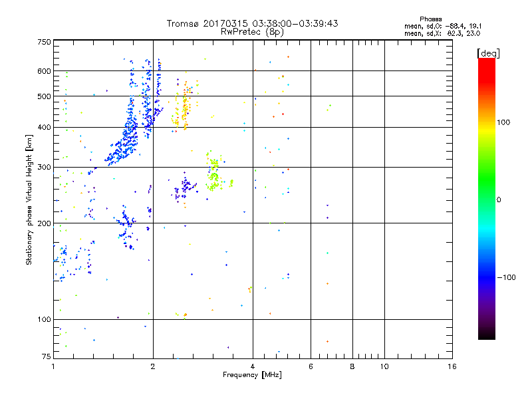Click the height axis tick label '400'
The width and height of the screenshot is (532, 399).
44,127
